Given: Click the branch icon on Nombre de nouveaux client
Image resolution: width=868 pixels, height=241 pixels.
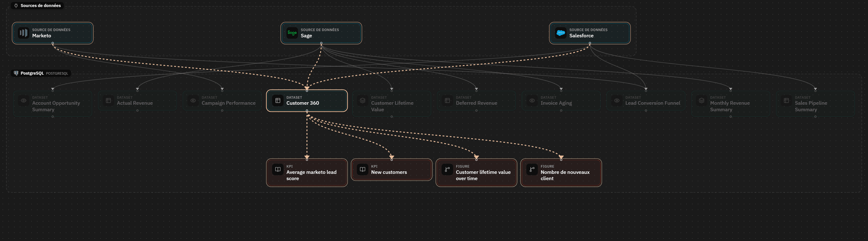Looking at the screenshot, I should coord(532,170).
